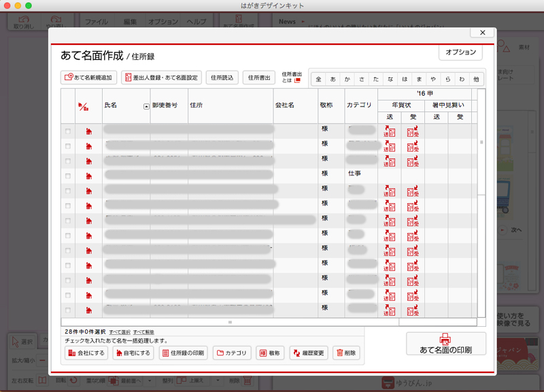Image resolution: width=544 pixels, height=392 pixels.
Task: Select the 他 kana filter tab
Action: pos(477,79)
